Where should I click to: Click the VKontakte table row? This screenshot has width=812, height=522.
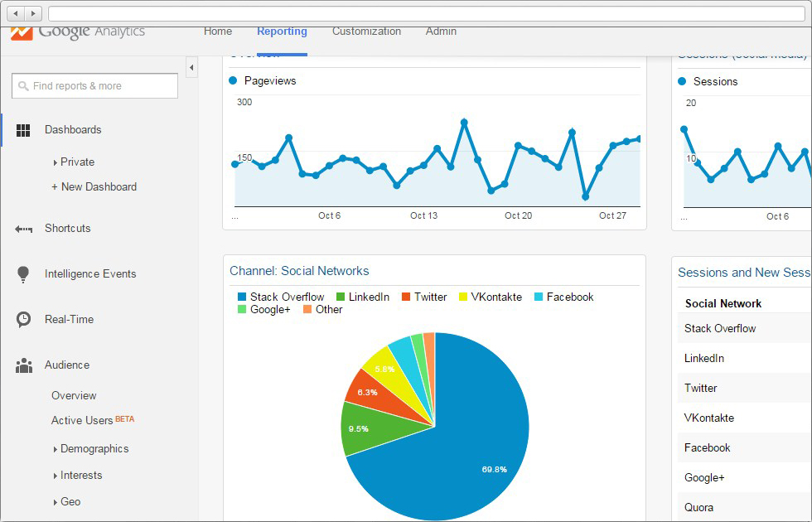744,418
